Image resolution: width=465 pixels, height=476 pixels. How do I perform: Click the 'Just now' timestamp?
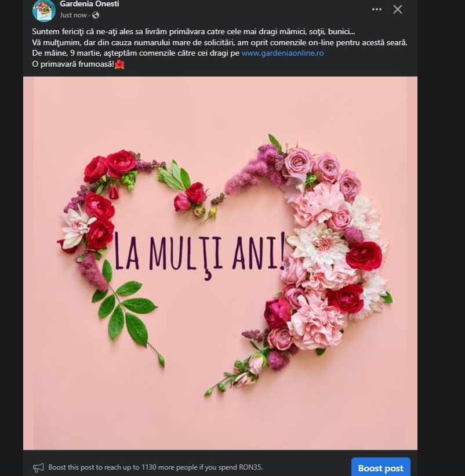pyautogui.click(x=73, y=15)
